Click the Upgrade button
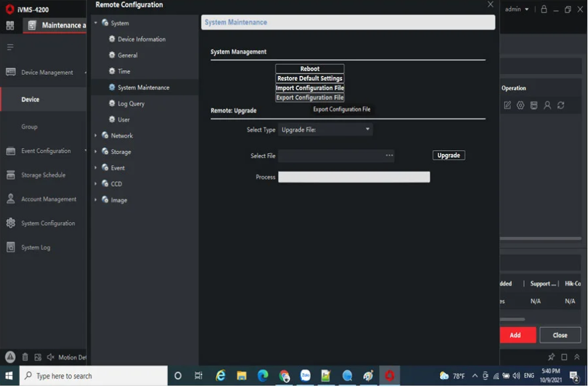 tap(449, 155)
